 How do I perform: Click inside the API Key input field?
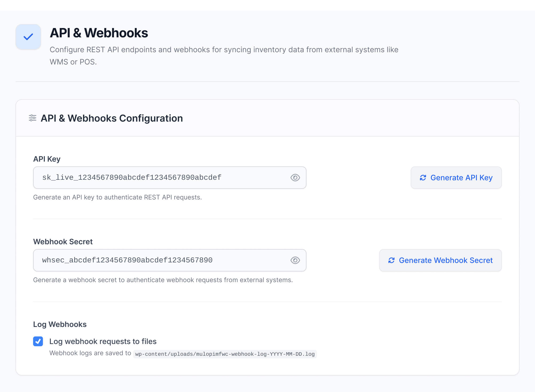170,178
